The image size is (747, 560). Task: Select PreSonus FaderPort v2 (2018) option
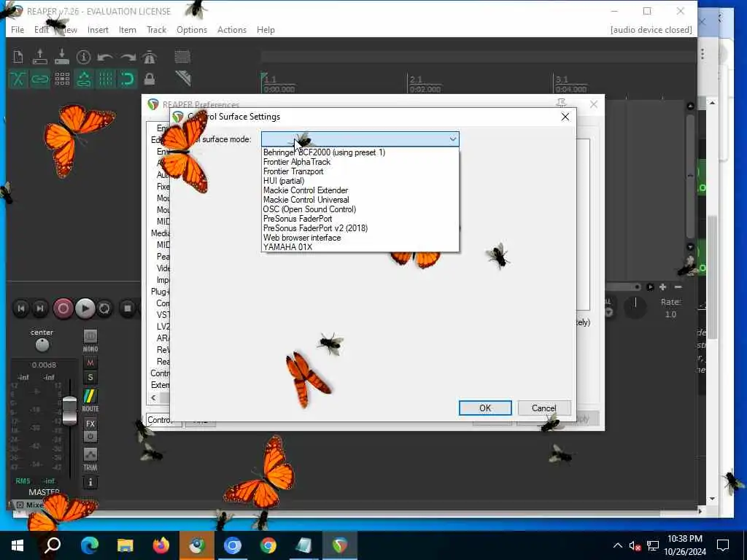(360, 228)
